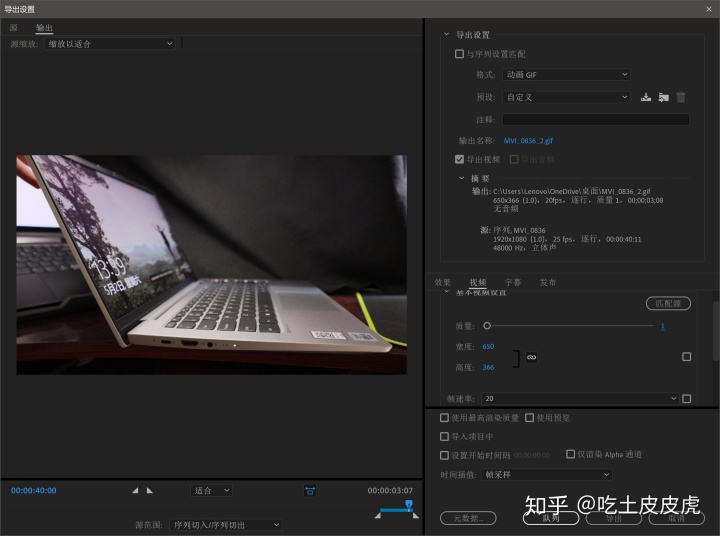Open the 源范围 dropdown

pos(225,525)
